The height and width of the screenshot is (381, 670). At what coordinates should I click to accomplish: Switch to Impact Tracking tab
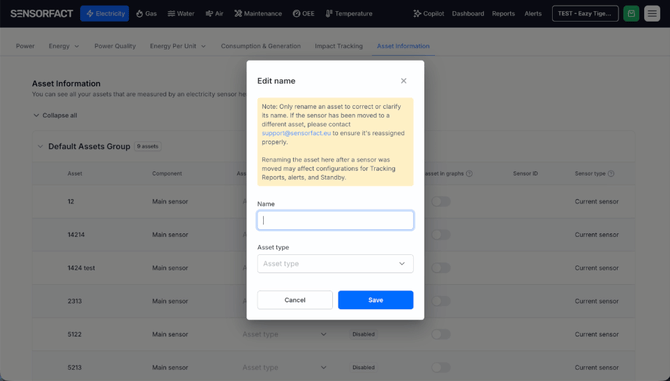(339, 46)
